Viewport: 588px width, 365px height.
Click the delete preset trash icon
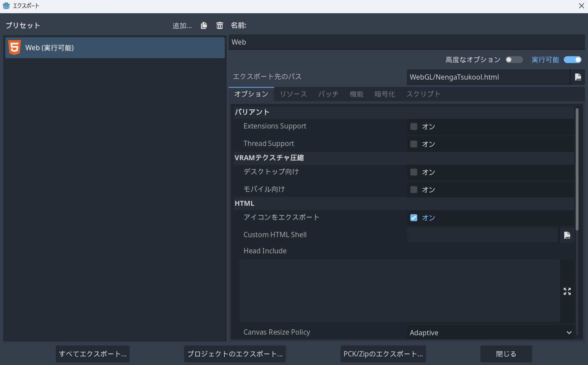219,25
